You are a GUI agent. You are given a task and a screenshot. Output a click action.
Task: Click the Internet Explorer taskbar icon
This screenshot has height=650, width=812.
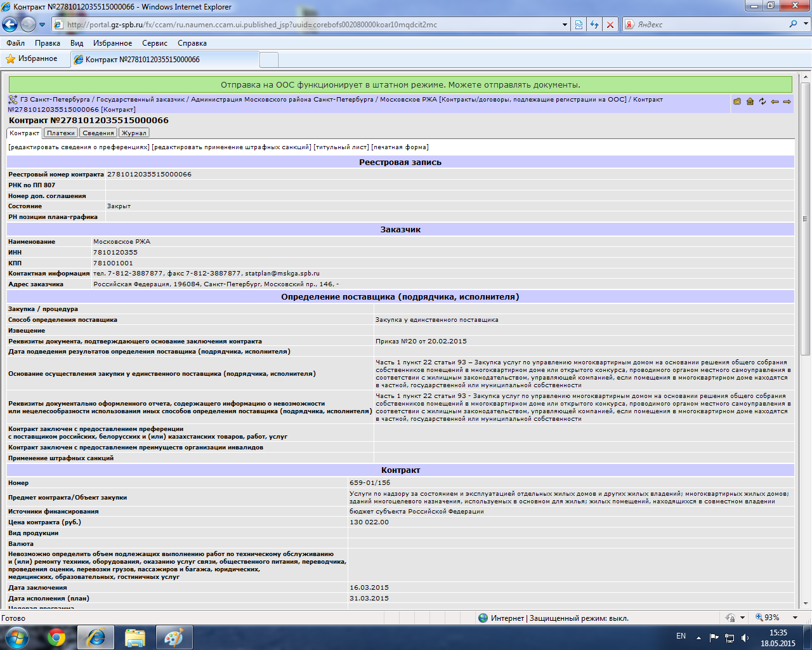pos(96,637)
